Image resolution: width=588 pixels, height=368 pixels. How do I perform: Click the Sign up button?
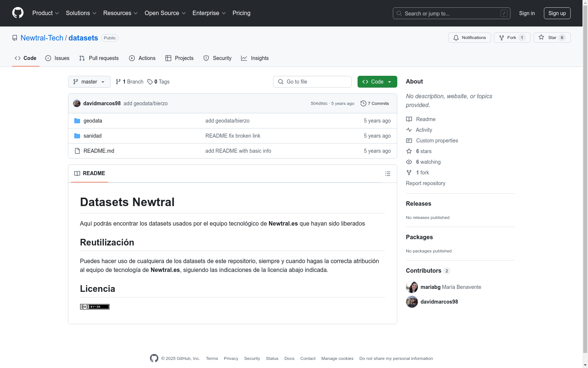[557, 13]
